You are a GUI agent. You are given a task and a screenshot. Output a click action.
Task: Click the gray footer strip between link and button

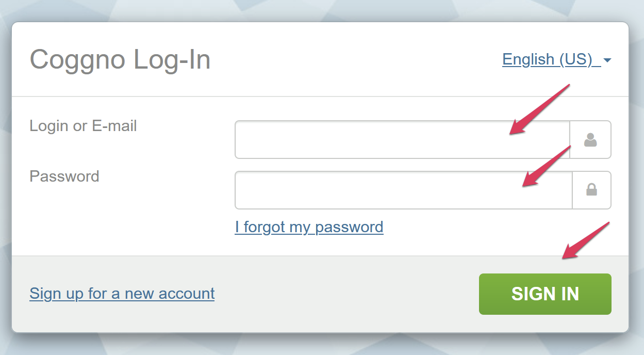pos(345,294)
